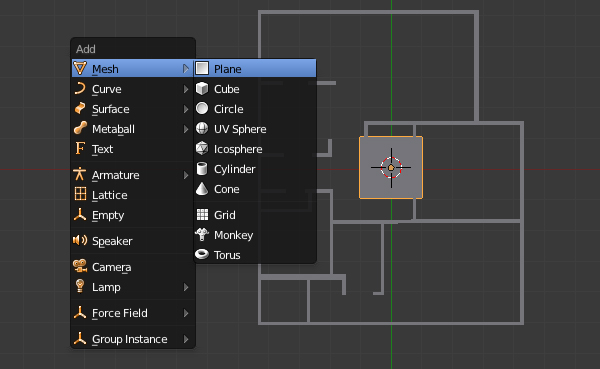This screenshot has height=369, width=600.
Task: Click the Cylinder icon
Action: [202, 169]
